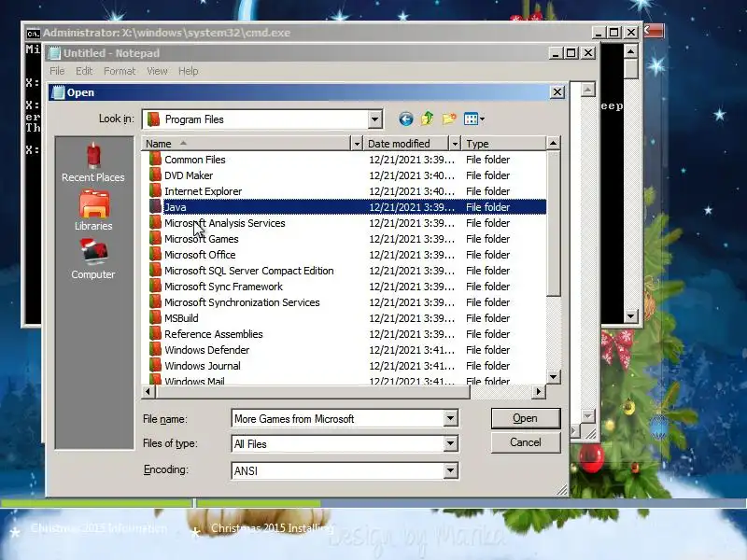
Task: Click the File name input field
Action: point(338,418)
